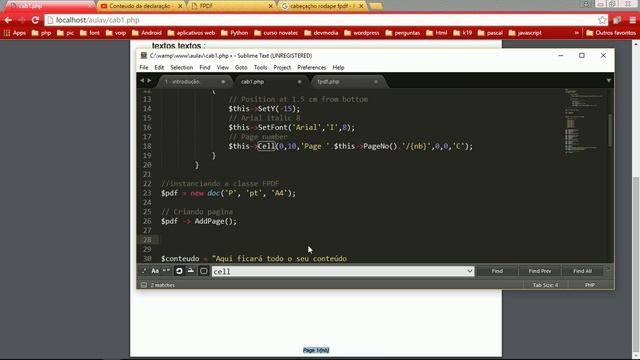Switch to Conteúdo da declaração browser tab
Viewport: 640px width, 360px height.
click(141, 6)
